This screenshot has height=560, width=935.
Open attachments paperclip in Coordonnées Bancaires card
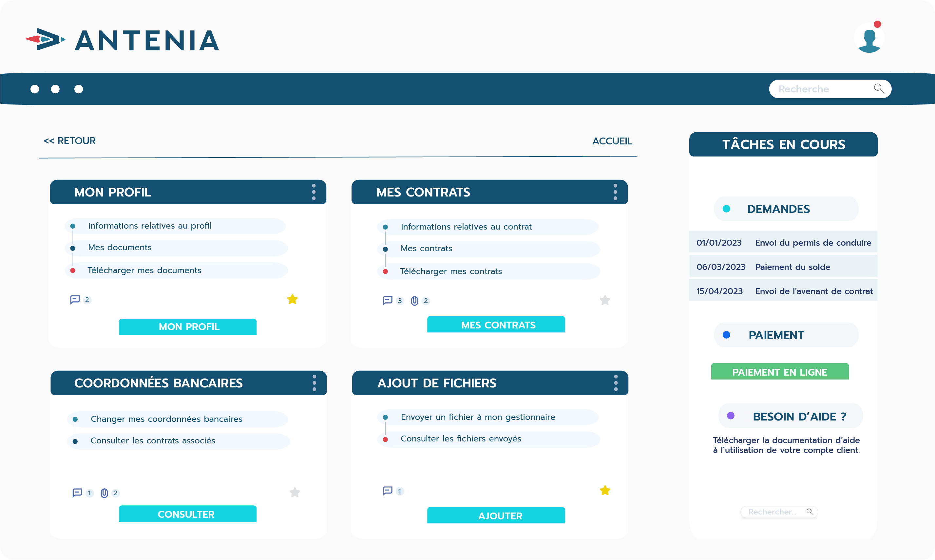point(104,493)
